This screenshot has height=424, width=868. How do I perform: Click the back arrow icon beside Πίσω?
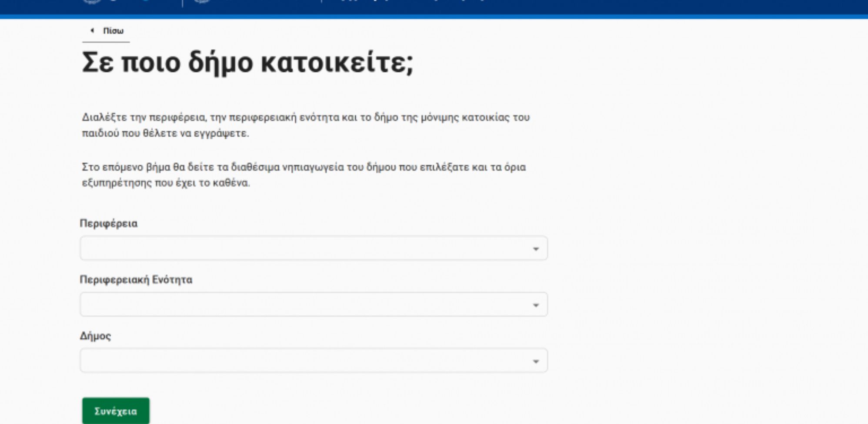click(91, 30)
